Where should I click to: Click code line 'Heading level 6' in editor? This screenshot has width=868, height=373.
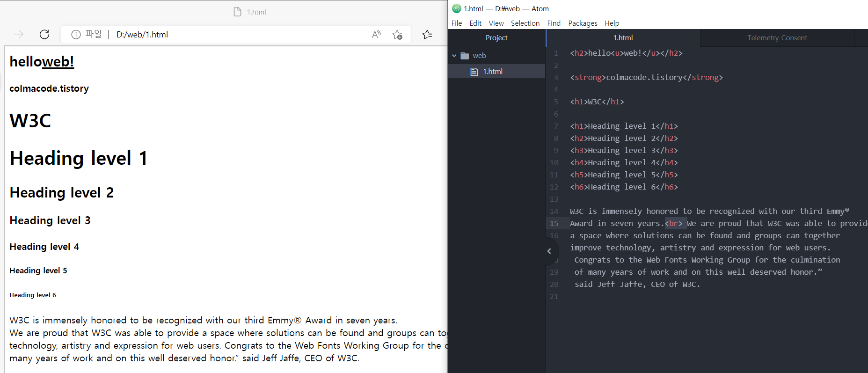pos(624,187)
